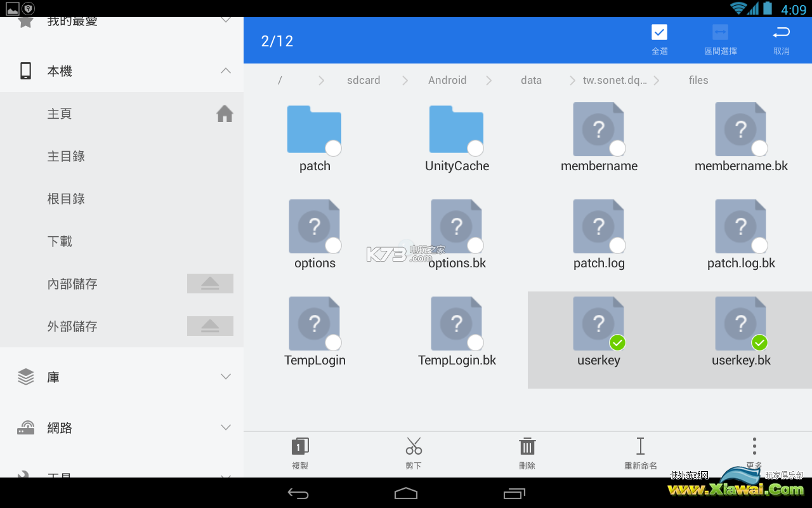Eject internal storage via 內部儲存 eject icon
The width and height of the screenshot is (812, 508).
click(210, 283)
